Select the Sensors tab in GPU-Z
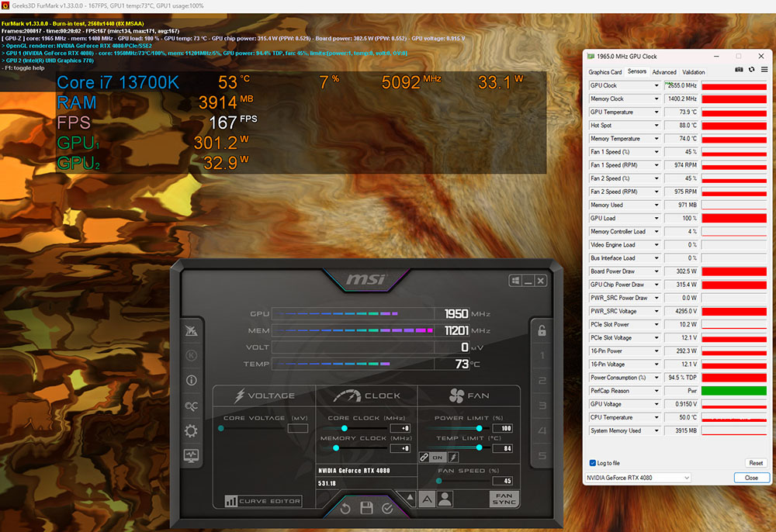 tap(637, 71)
